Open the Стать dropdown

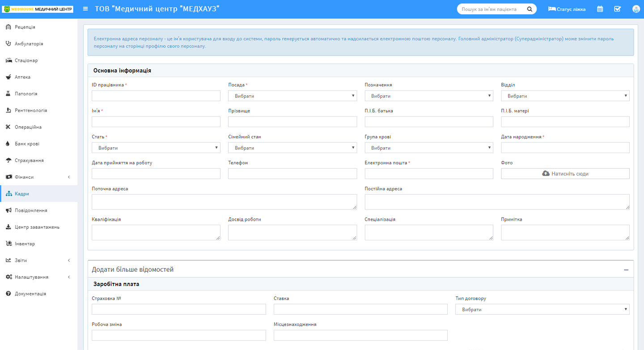156,148
